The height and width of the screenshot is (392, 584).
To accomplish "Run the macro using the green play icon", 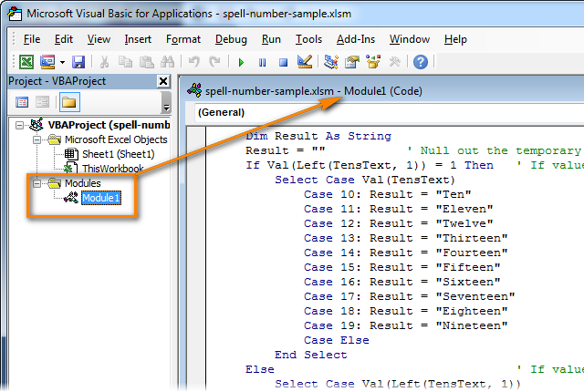I will (x=241, y=62).
